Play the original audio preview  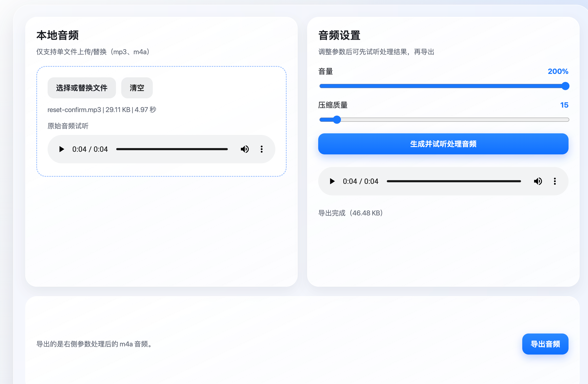click(62, 149)
